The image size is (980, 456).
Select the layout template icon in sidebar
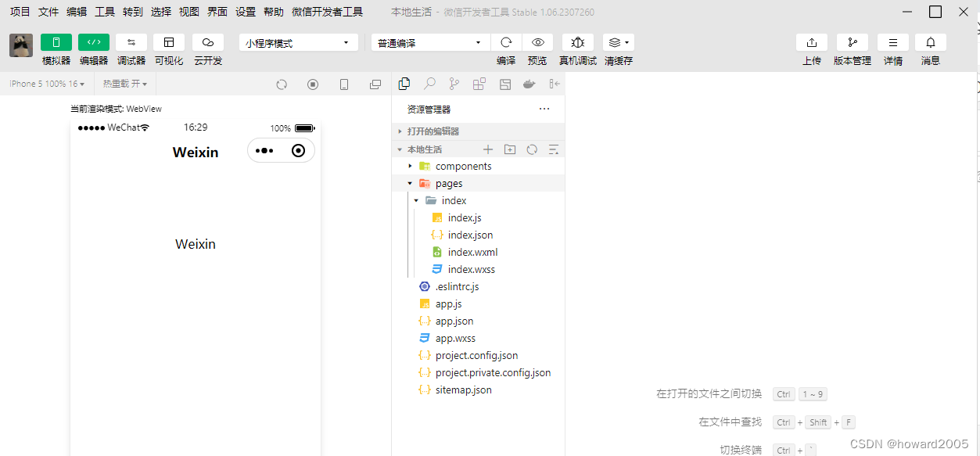(505, 84)
